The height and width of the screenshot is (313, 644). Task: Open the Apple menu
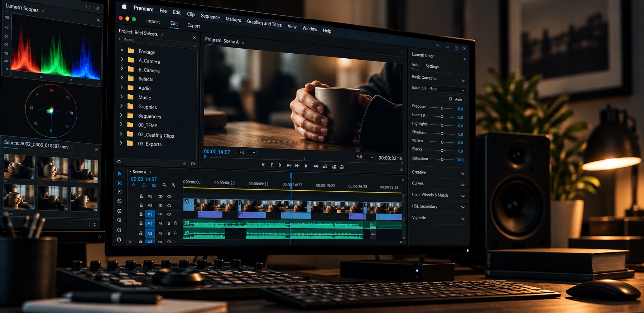click(124, 6)
